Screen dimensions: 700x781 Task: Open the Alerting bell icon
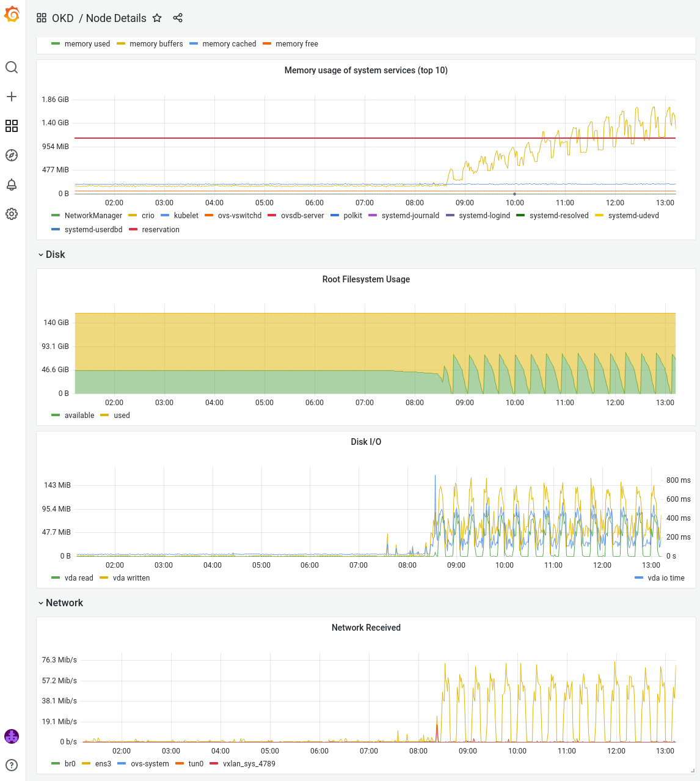(12, 185)
